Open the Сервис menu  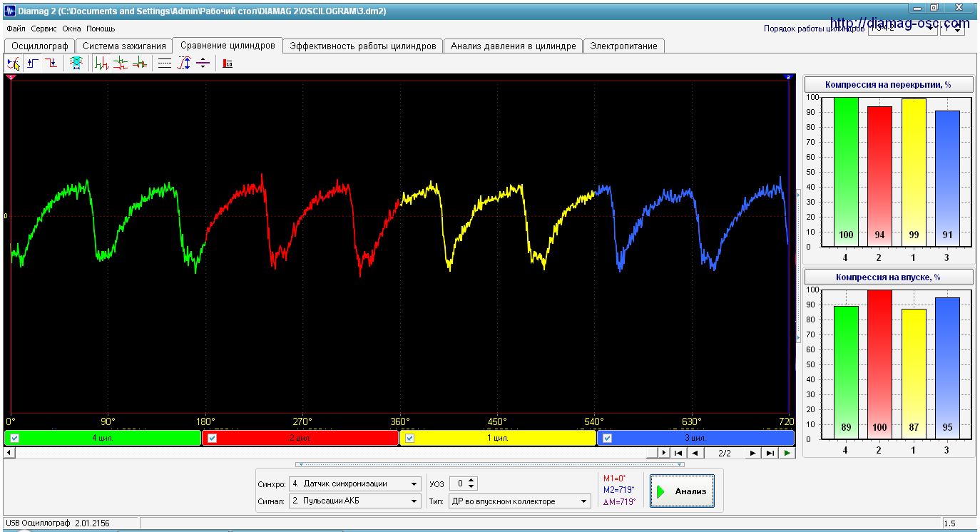point(44,29)
